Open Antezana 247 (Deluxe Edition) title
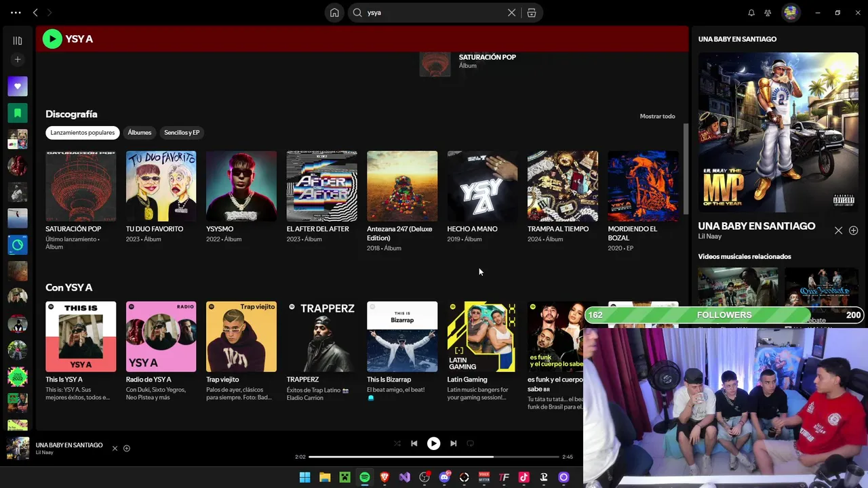Screen dimensions: 868x488 399,233
